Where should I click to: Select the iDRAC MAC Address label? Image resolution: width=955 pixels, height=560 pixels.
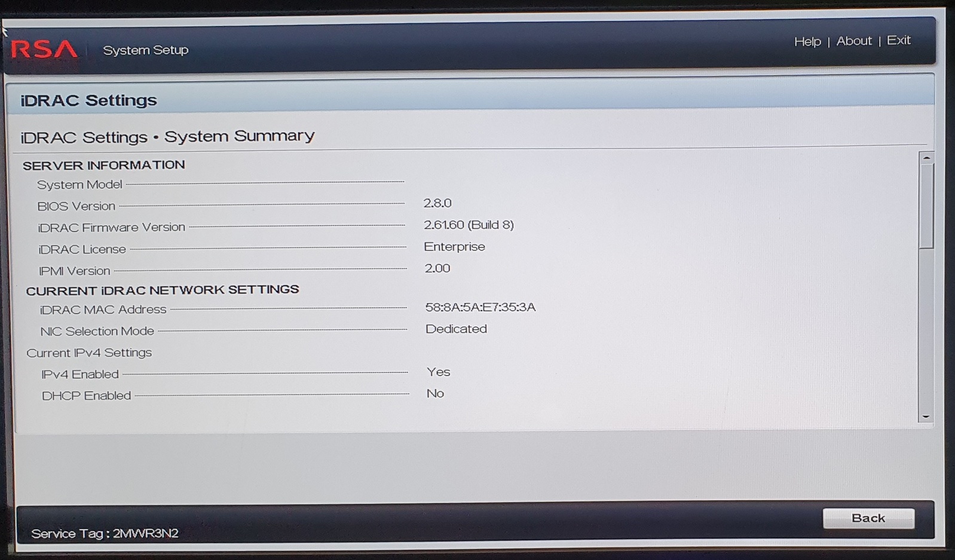(x=103, y=310)
